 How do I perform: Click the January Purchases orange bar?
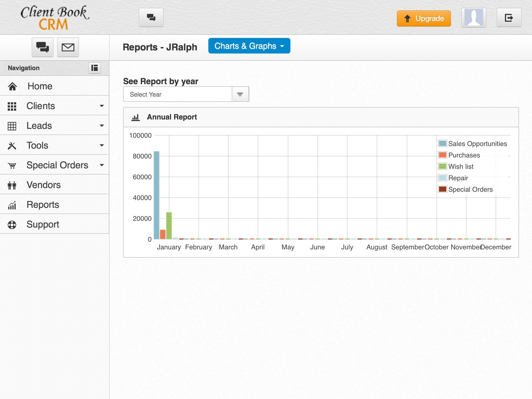click(163, 234)
